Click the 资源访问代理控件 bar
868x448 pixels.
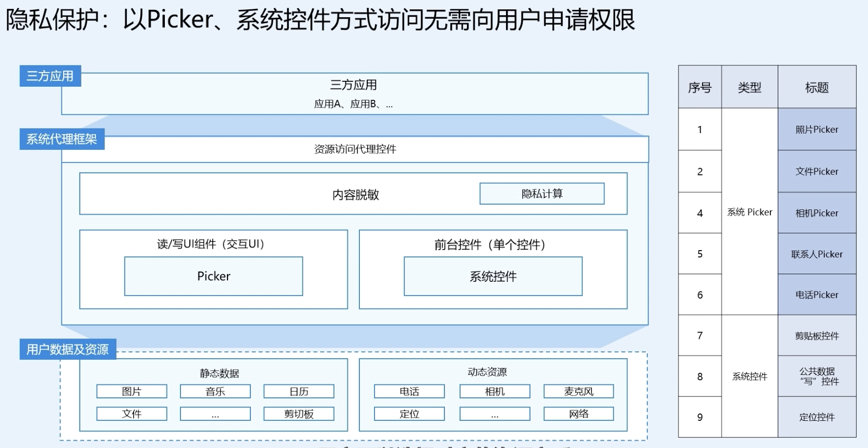pyautogui.click(x=355, y=149)
